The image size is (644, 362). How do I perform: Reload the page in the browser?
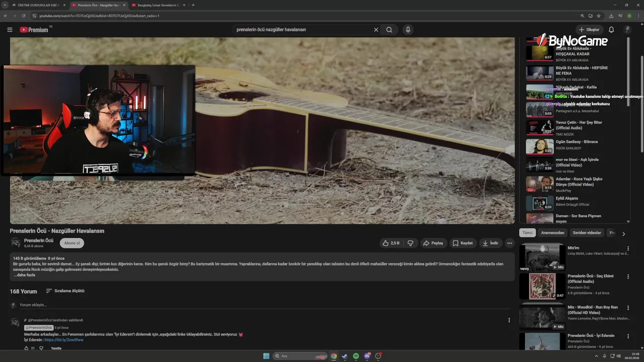click(x=24, y=16)
